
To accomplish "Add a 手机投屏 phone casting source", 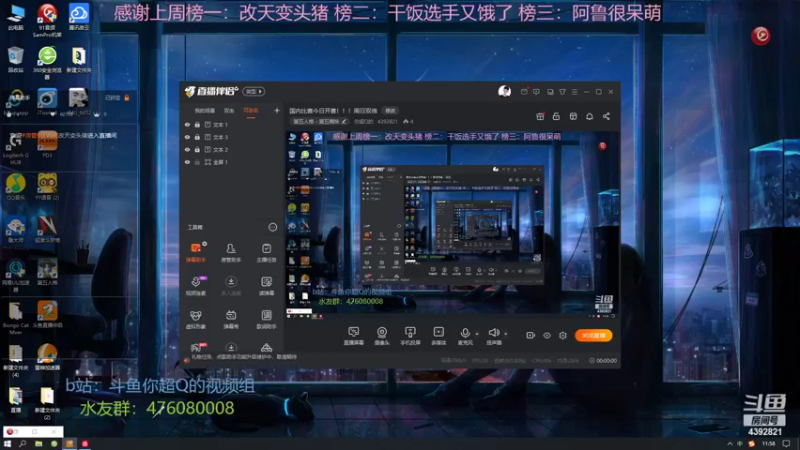I will click(x=410, y=336).
